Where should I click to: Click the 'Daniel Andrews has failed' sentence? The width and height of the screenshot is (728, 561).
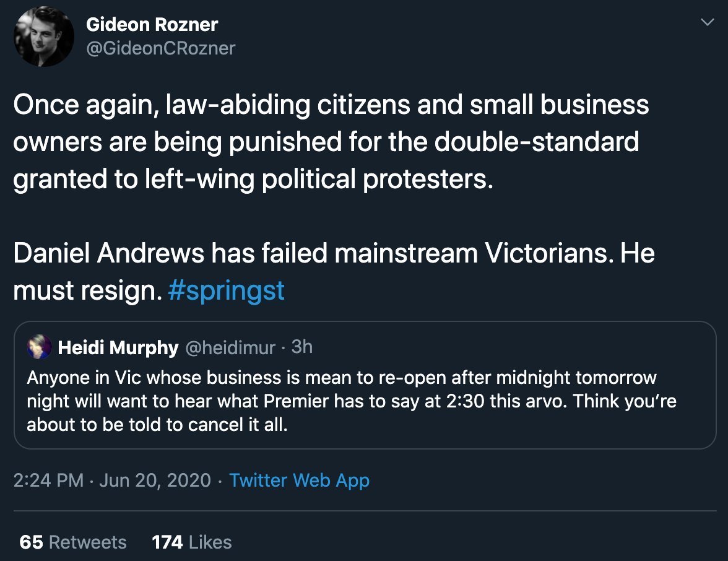point(334,254)
